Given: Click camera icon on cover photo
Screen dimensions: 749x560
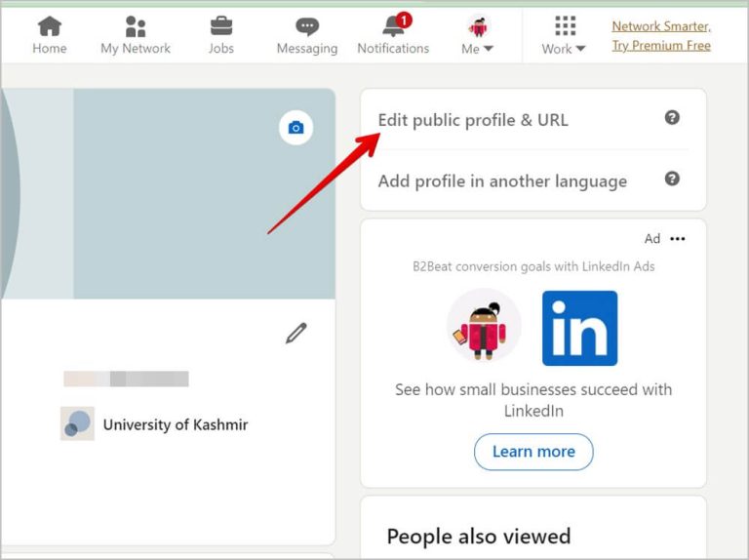Looking at the screenshot, I should tap(296, 128).
